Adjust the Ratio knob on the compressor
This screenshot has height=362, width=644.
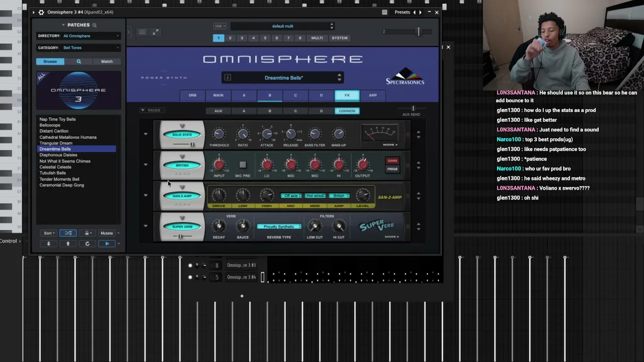click(243, 134)
